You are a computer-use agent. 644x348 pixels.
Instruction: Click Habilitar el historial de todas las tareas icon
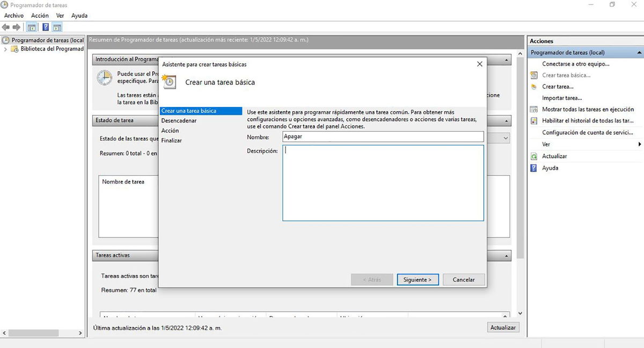[x=533, y=120]
